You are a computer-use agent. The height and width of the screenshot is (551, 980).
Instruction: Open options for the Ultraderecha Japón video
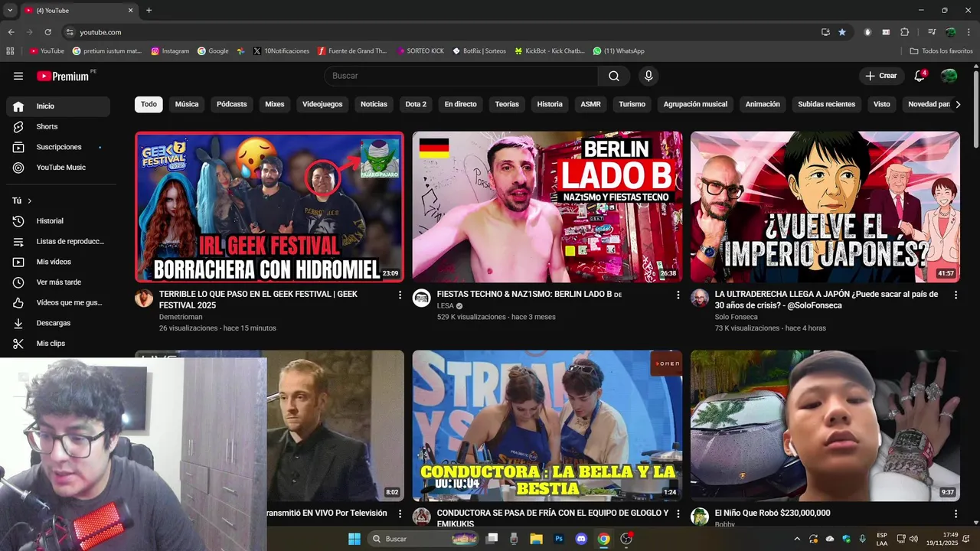point(955,295)
